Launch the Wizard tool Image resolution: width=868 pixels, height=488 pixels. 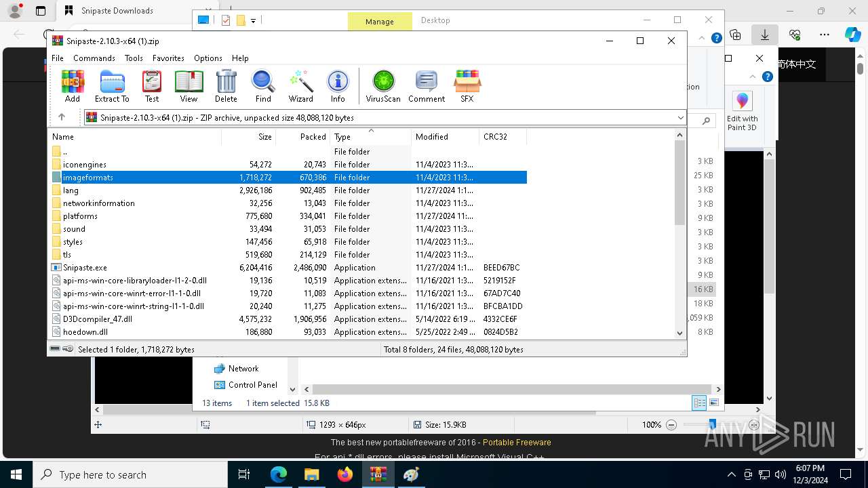pos(300,86)
